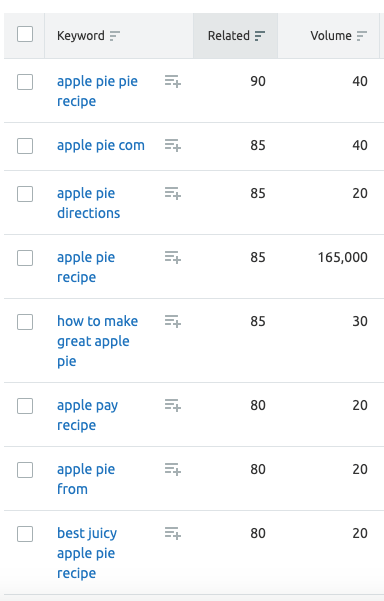
Task: Add 'apple pay recipe' to keyword list
Action: (x=173, y=405)
